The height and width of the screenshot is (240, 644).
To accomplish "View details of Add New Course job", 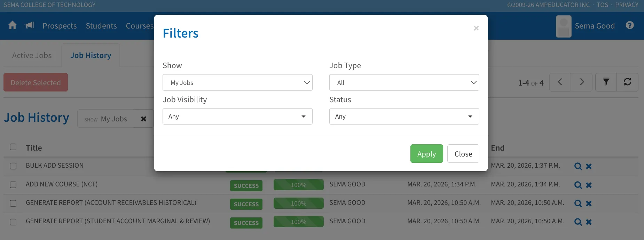I will tap(578, 185).
